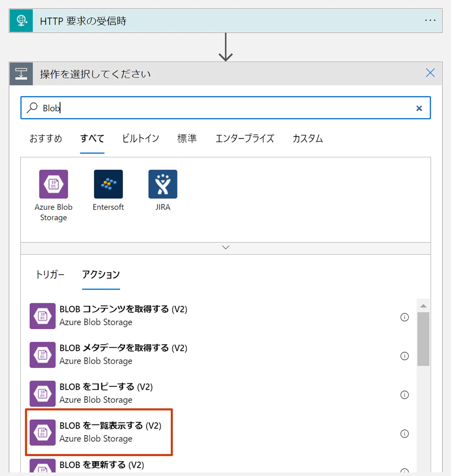Click the BLOB メタデータを取得する (V2) action icon
Screen dimensions: 451x476
[x=42, y=355]
